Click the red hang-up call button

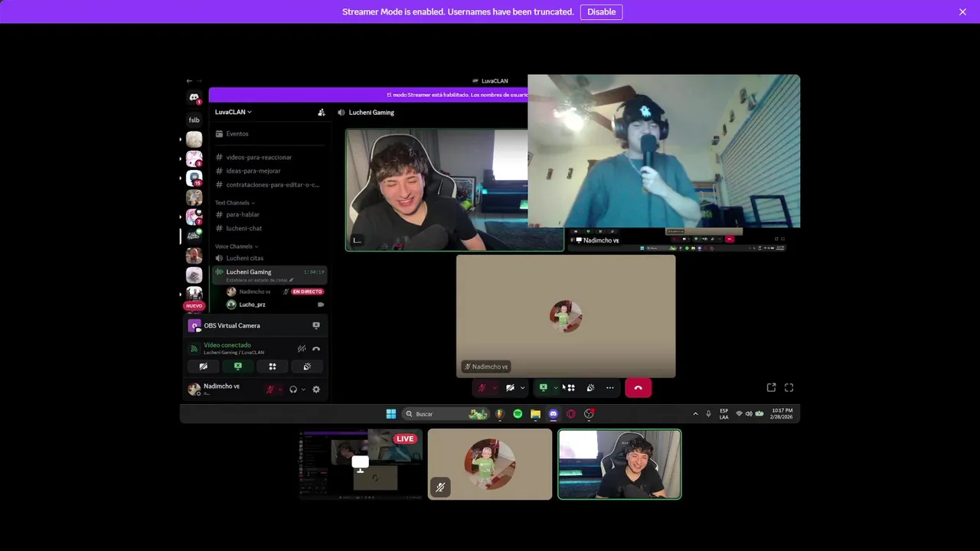tap(639, 388)
